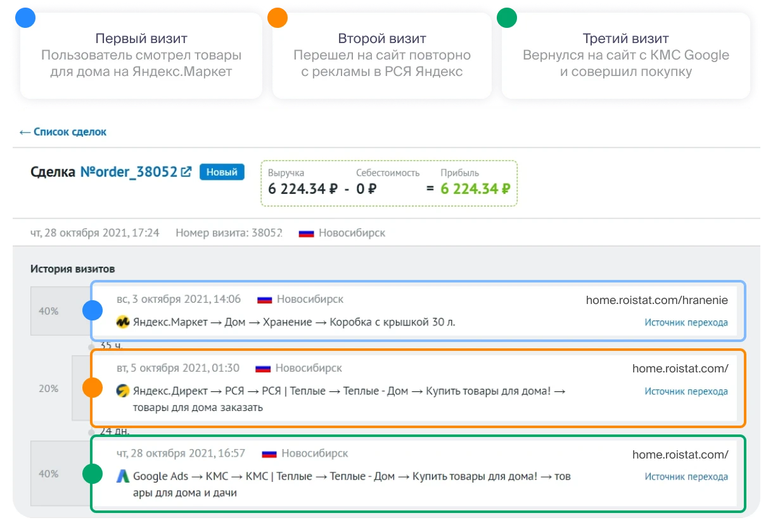The height and width of the screenshot is (532, 773).
Task: Open «Источник перехода» for Yandex.Market visit
Action: [x=686, y=322]
